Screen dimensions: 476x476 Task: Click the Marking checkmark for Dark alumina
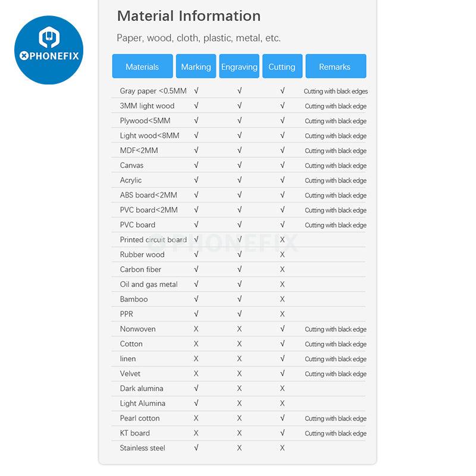coord(196,389)
